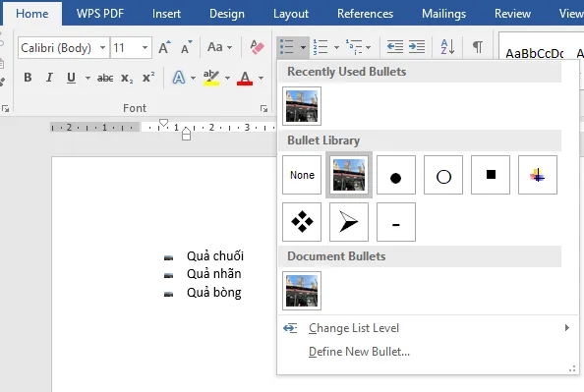Sort text with A-Z icon
The width and height of the screenshot is (584, 392).
point(447,47)
